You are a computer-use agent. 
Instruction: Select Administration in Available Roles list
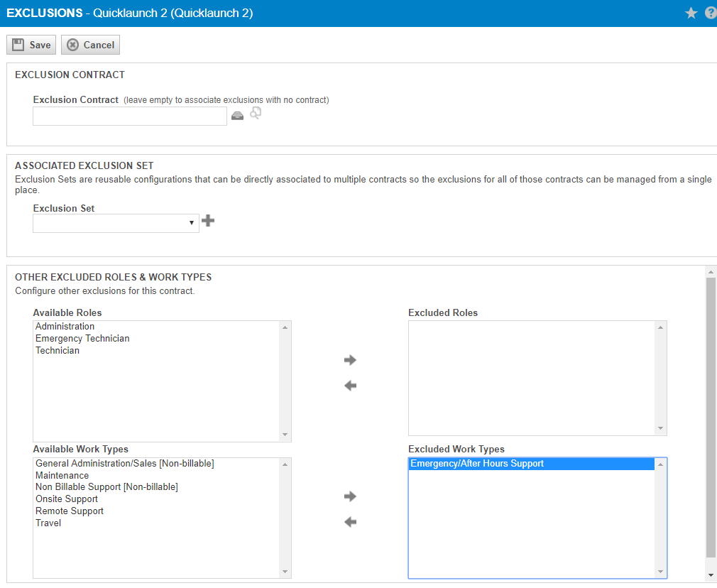click(x=65, y=327)
